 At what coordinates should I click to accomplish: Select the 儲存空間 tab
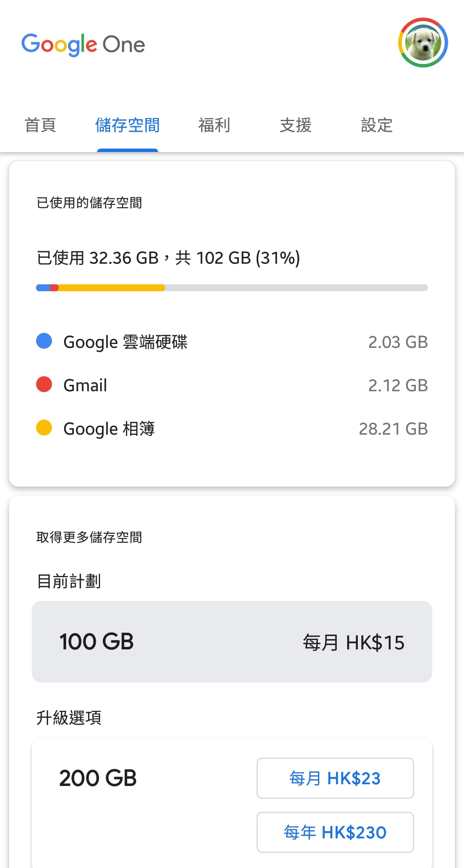pyautogui.click(x=127, y=125)
